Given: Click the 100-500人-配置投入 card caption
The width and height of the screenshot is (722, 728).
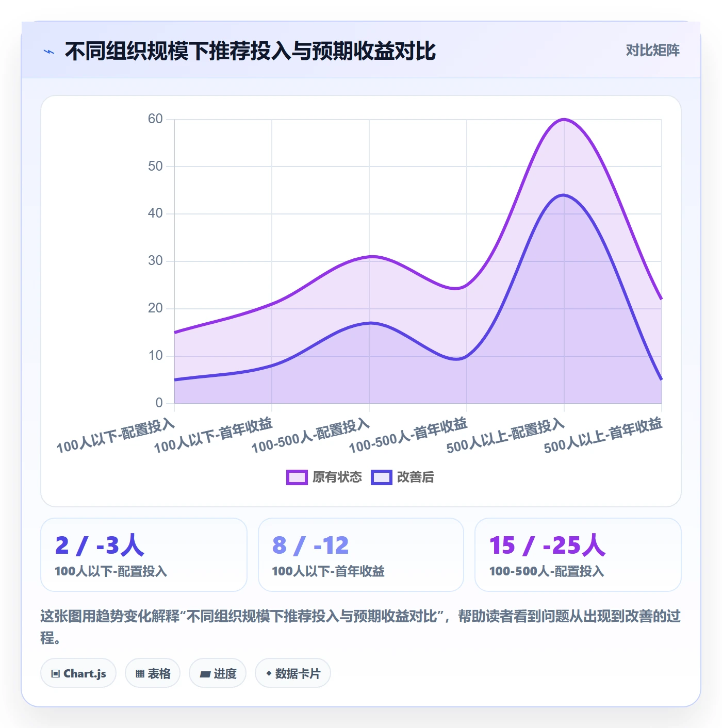Looking at the screenshot, I should [547, 571].
